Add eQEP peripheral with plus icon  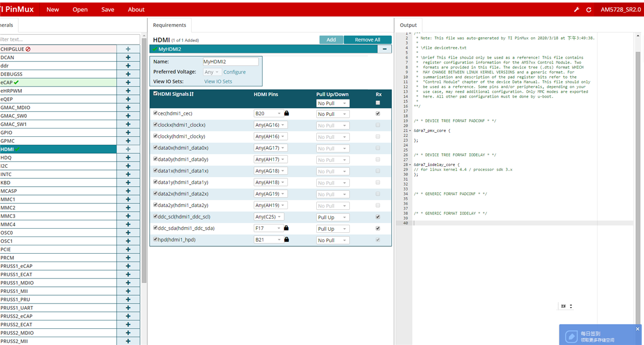(x=128, y=99)
